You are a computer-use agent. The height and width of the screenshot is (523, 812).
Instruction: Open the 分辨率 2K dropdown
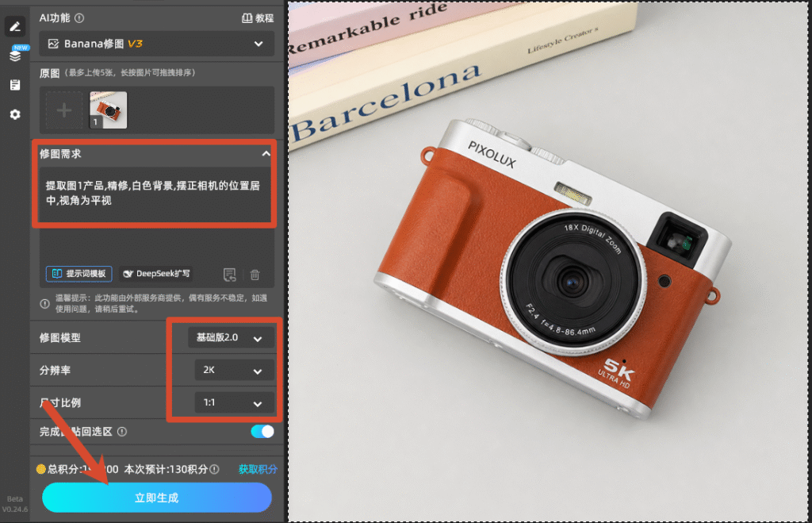pos(235,370)
